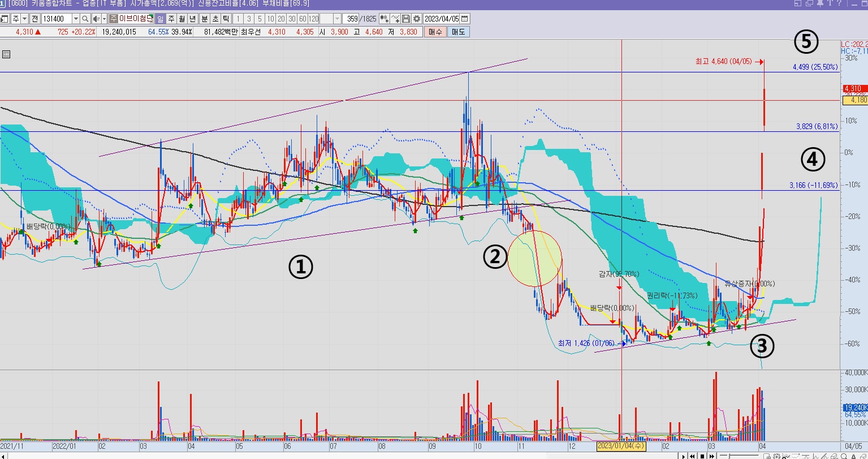Click the add indicator icon beside 1825
The image size is (868, 459).
point(384,19)
